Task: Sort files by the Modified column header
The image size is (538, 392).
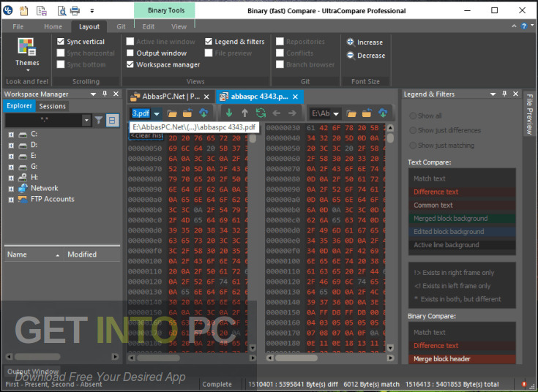Action: coord(92,255)
